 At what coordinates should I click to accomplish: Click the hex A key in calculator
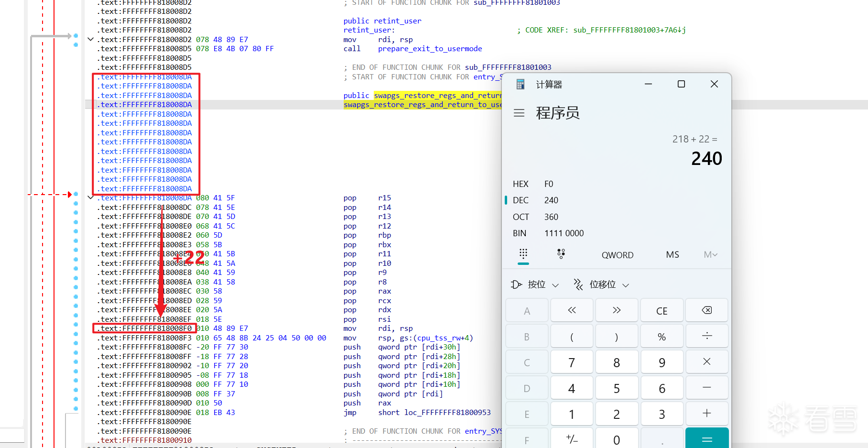click(x=527, y=310)
